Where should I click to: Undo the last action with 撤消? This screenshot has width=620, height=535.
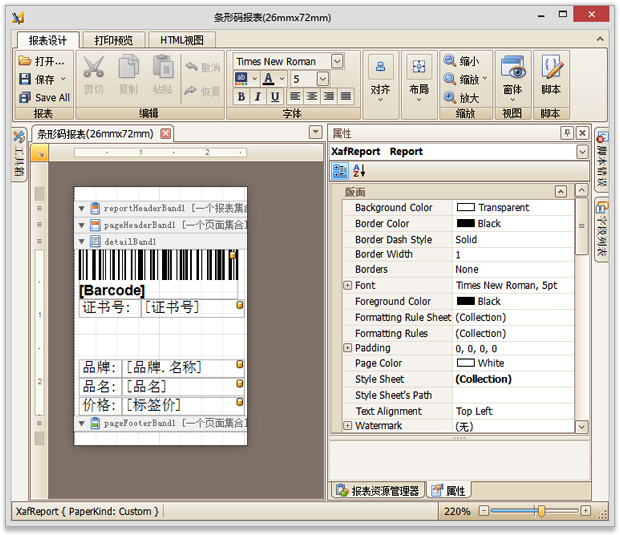202,68
